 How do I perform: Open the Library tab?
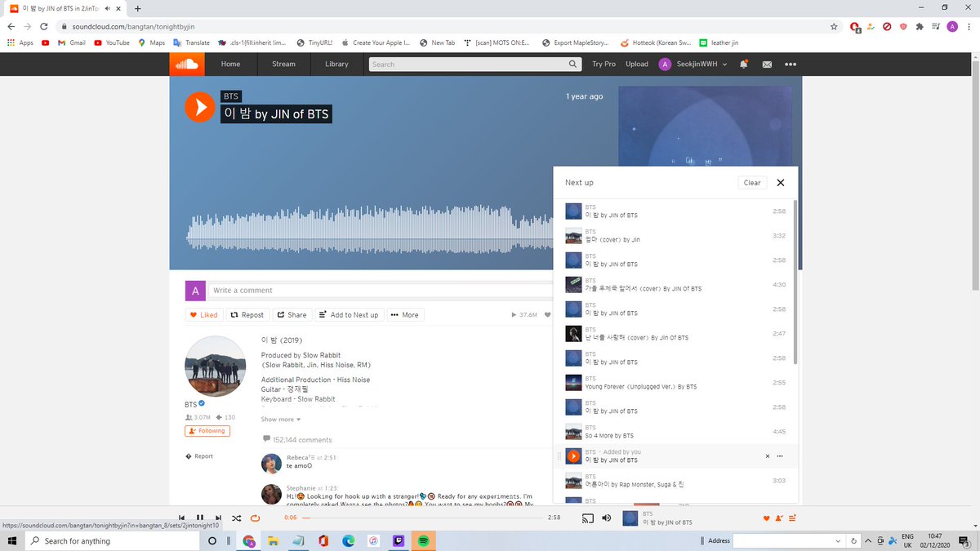[x=336, y=64]
